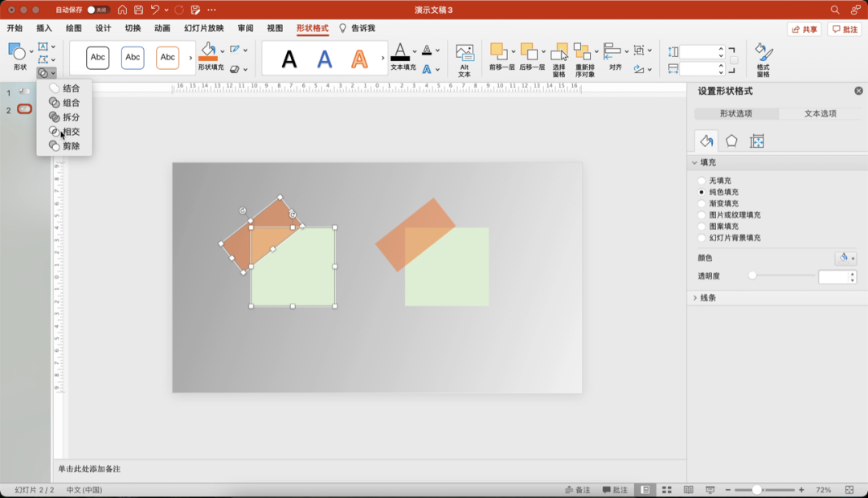Open the Animations ribbon tab
This screenshot has width=868, height=498.
click(x=162, y=28)
